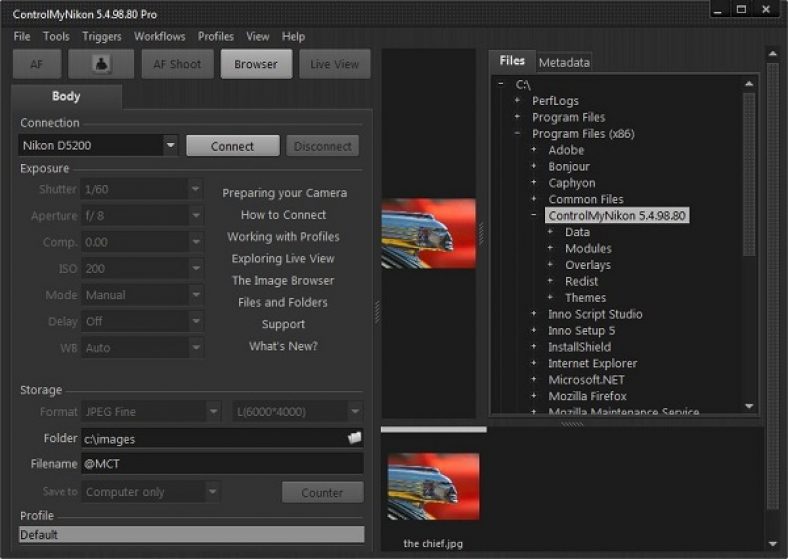Screen dimensions: 788x559
Task: Switch to the Metadata tab
Action: click(x=564, y=62)
